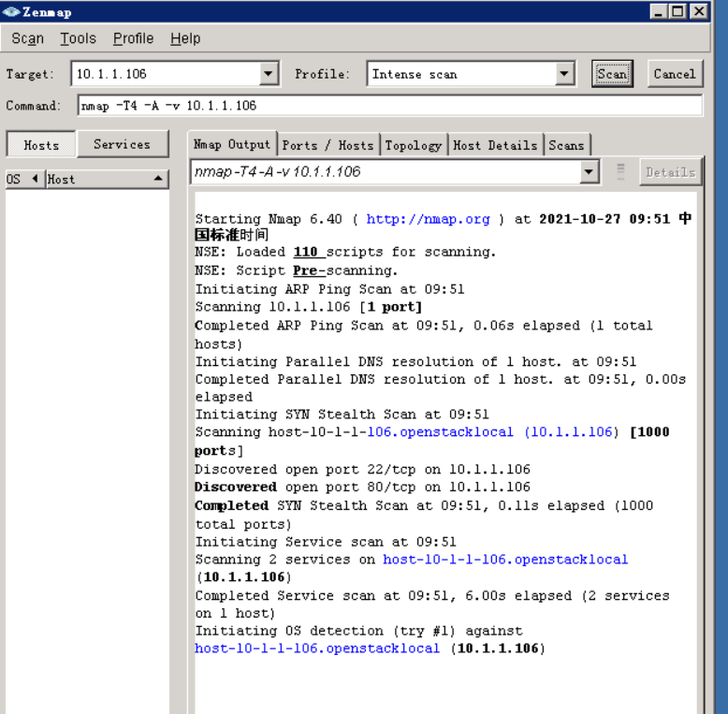Maximize the Zenmap window
Image resolution: width=728 pixels, height=714 pixels.
(x=678, y=11)
